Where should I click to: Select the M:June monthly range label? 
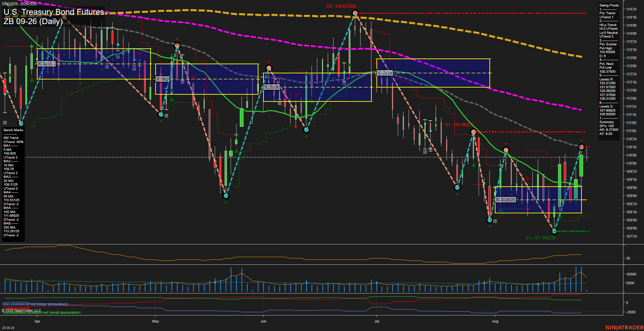(x=272, y=87)
